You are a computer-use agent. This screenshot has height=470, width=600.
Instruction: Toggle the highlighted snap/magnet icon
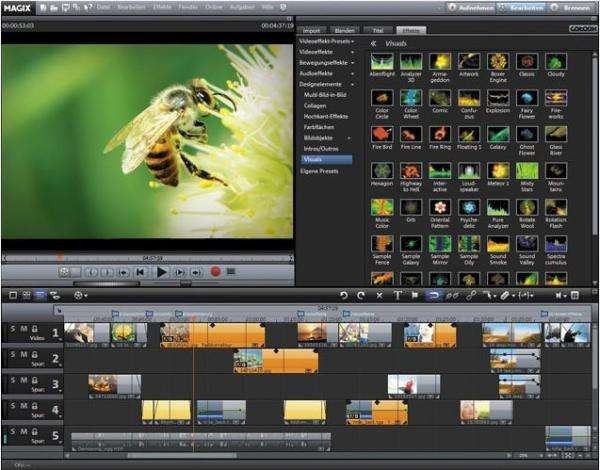coord(434,295)
